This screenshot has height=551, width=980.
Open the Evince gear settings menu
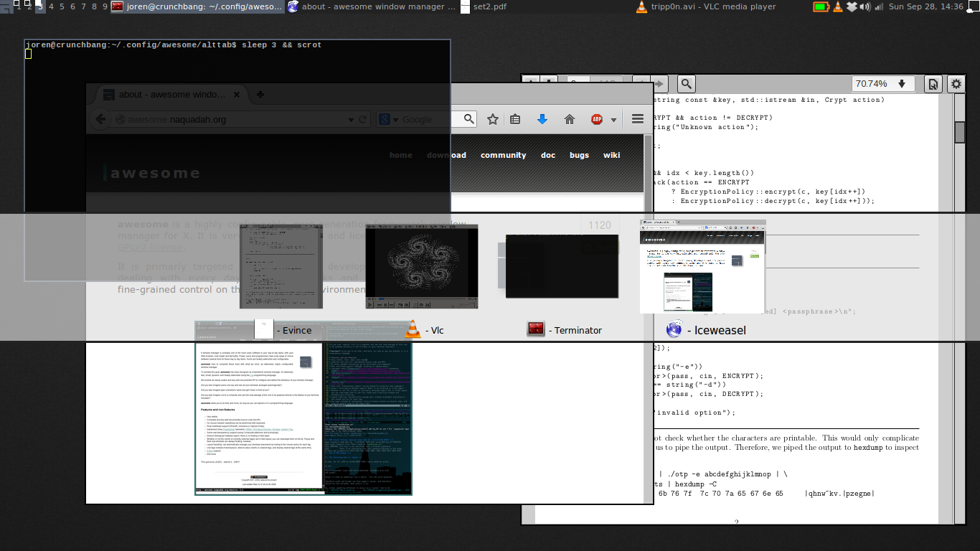coord(956,84)
